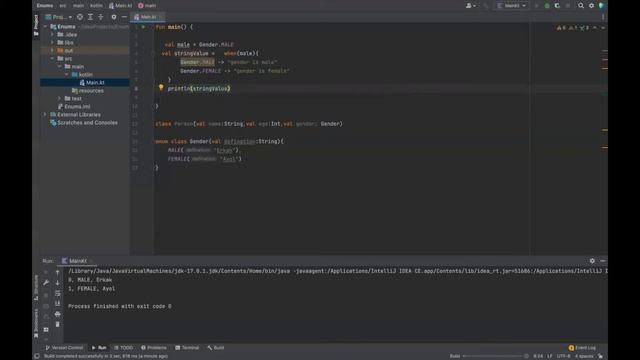Click the green run gutter arrow beside main
The height and width of the screenshot is (360, 640).
point(143,27)
